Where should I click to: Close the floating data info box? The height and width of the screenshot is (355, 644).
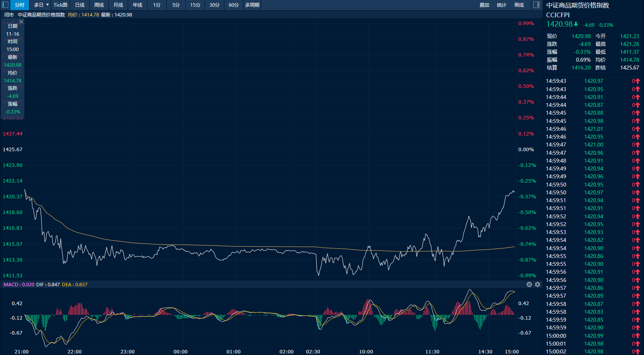tap(21, 22)
